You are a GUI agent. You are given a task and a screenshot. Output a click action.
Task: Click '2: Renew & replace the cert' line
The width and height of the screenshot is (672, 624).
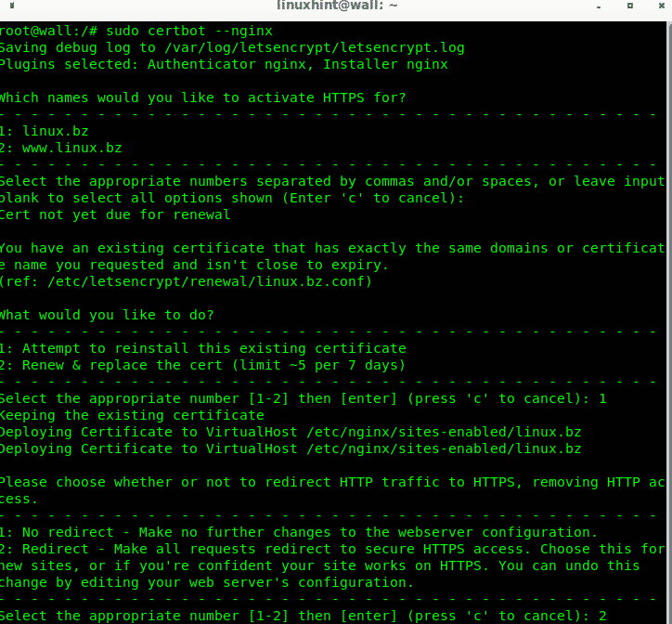coord(202,366)
